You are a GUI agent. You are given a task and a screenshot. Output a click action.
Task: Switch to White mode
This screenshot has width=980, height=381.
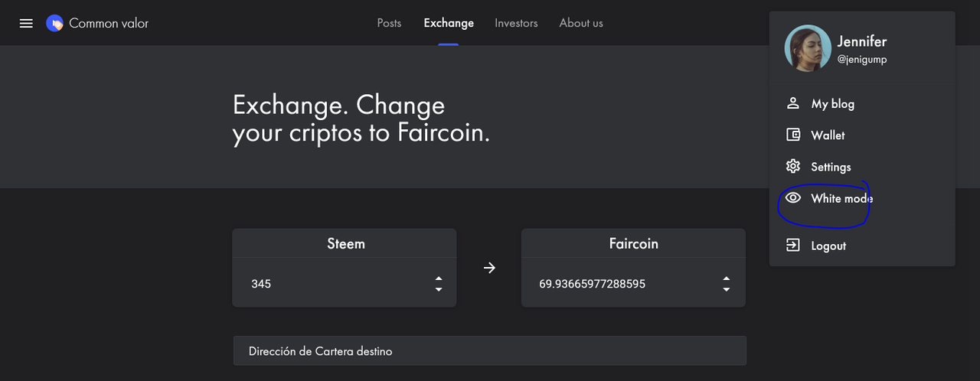point(841,198)
